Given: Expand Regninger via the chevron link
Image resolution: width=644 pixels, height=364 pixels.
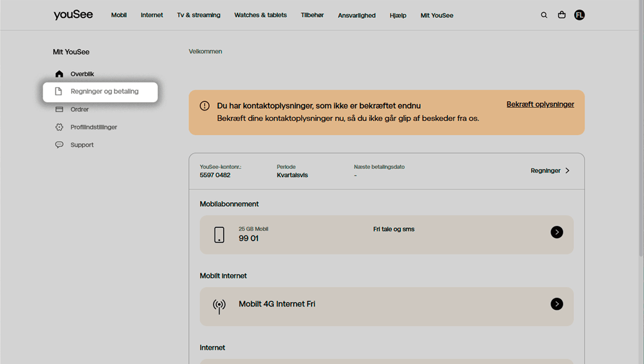Looking at the screenshot, I should [x=550, y=171].
